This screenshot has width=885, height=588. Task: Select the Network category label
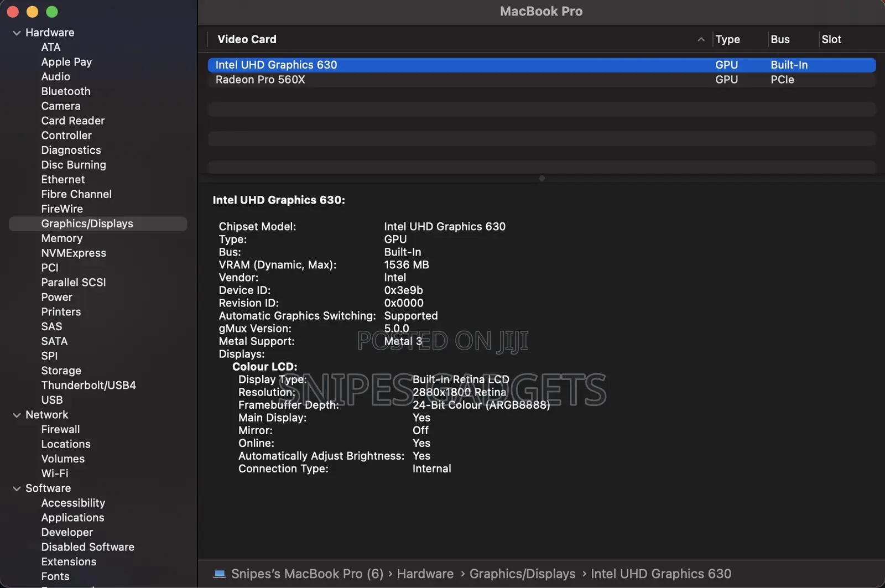47,415
